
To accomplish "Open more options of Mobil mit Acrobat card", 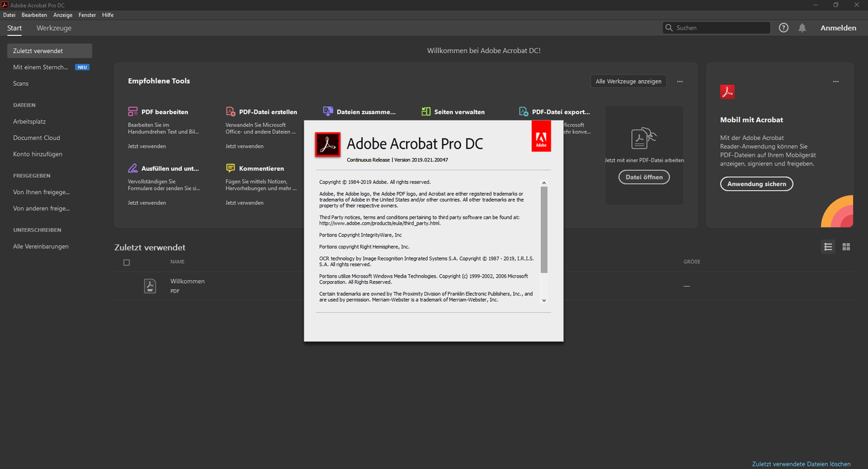I will [x=836, y=81].
